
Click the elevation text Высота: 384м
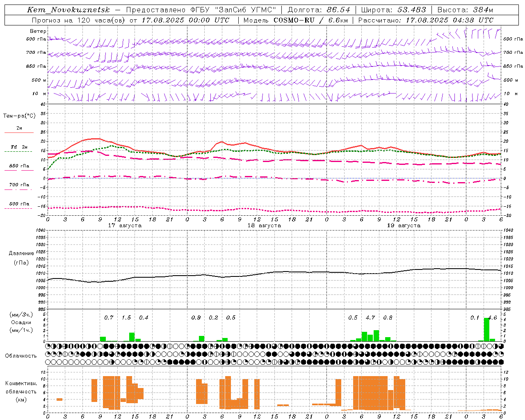(x=466, y=10)
